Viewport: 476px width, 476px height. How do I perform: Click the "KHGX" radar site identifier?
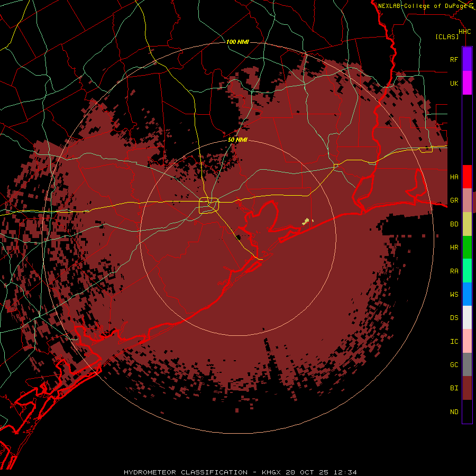click(273, 472)
